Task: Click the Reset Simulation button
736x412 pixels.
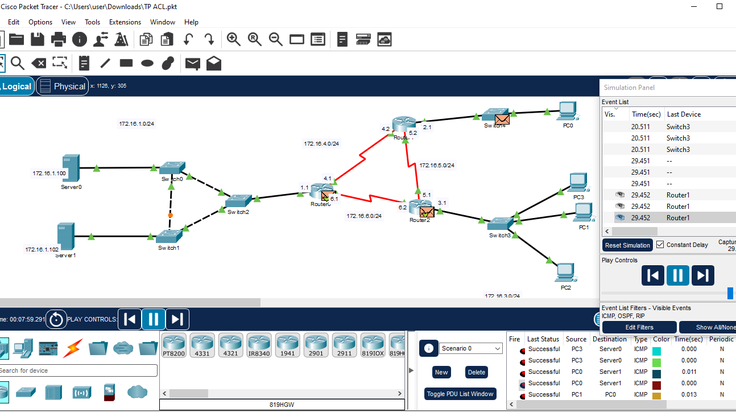Action: tap(627, 245)
